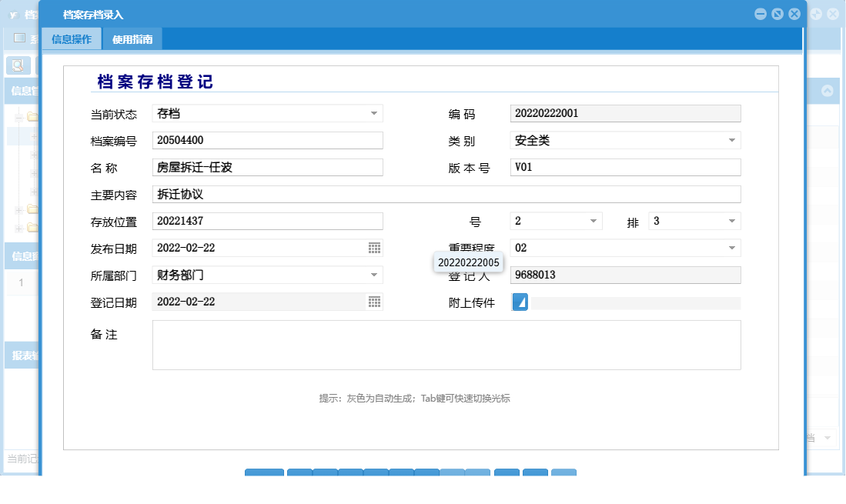The image size is (846, 504).
Task: Expand the 号 dropdown with value 2
Action: point(594,221)
